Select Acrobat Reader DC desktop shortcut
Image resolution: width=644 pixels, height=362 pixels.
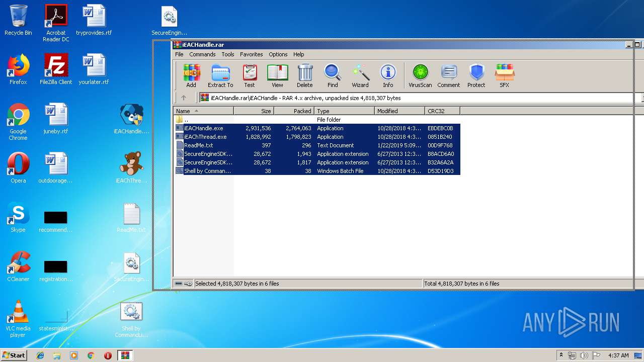[56, 23]
